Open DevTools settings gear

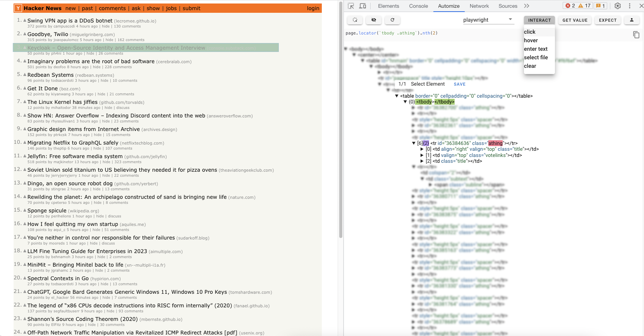click(618, 6)
